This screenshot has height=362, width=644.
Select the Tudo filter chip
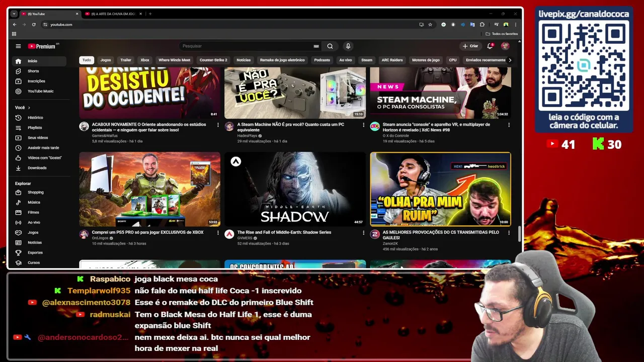pos(87,60)
